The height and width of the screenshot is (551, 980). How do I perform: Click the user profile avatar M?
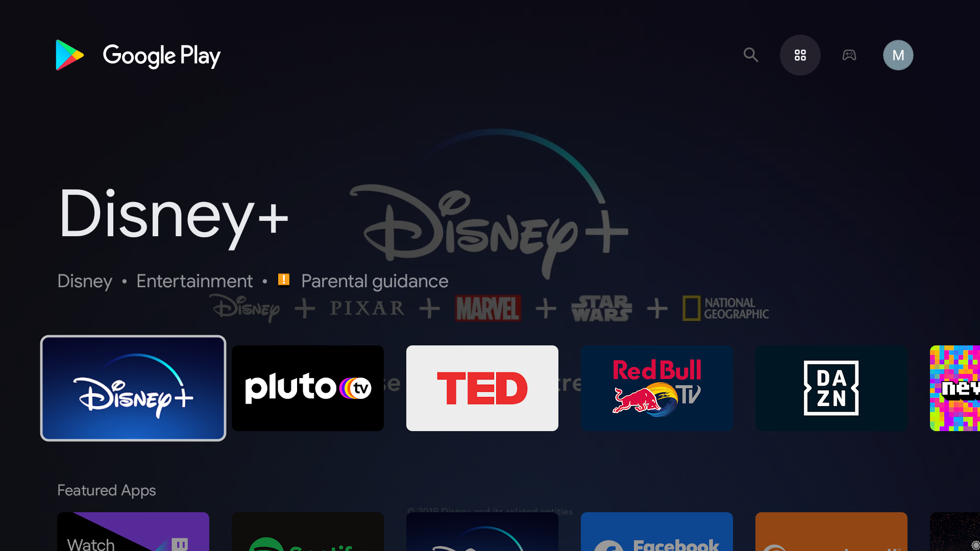point(898,55)
